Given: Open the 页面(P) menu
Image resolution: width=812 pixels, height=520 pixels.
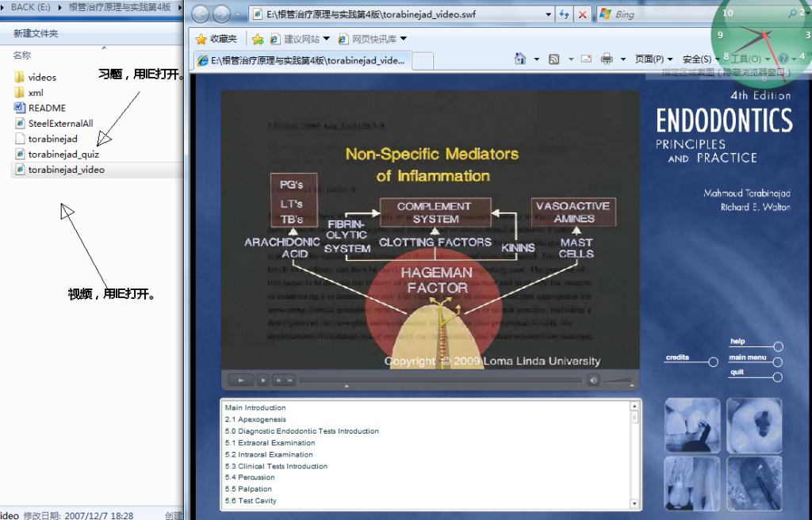Looking at the screenshot, I should (654, 59).
